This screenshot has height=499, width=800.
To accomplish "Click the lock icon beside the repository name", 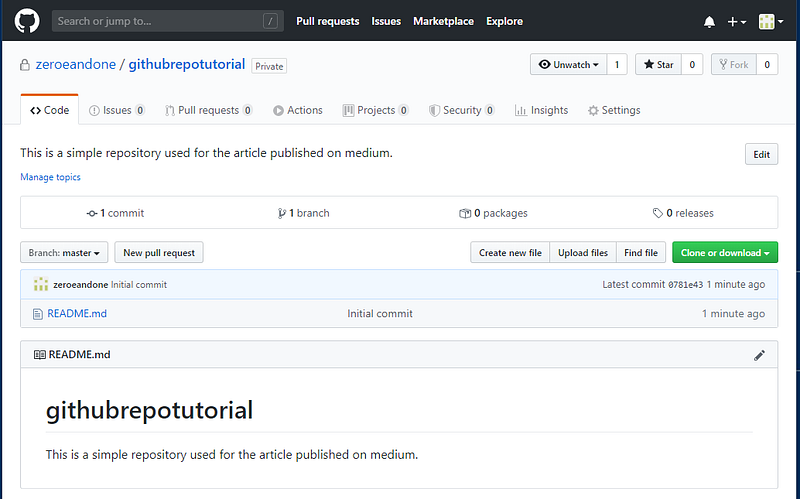I will pyautogui.click(x=24, y=65).
